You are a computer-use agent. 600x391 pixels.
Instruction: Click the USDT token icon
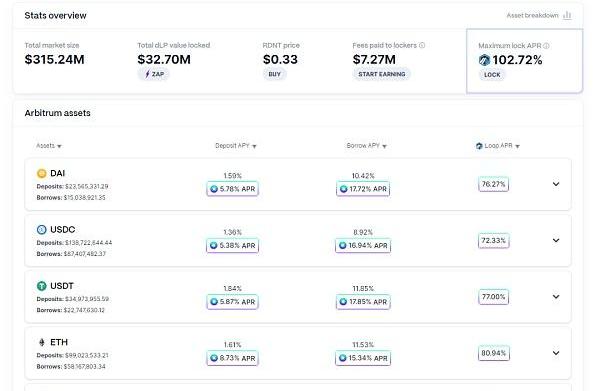(42, 286)
